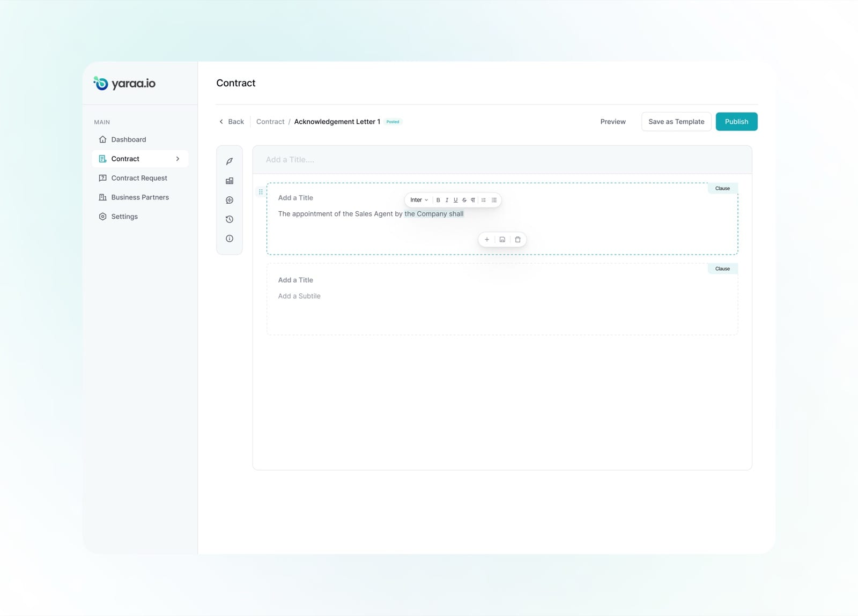Click the Sales Agent clause text

371,214
